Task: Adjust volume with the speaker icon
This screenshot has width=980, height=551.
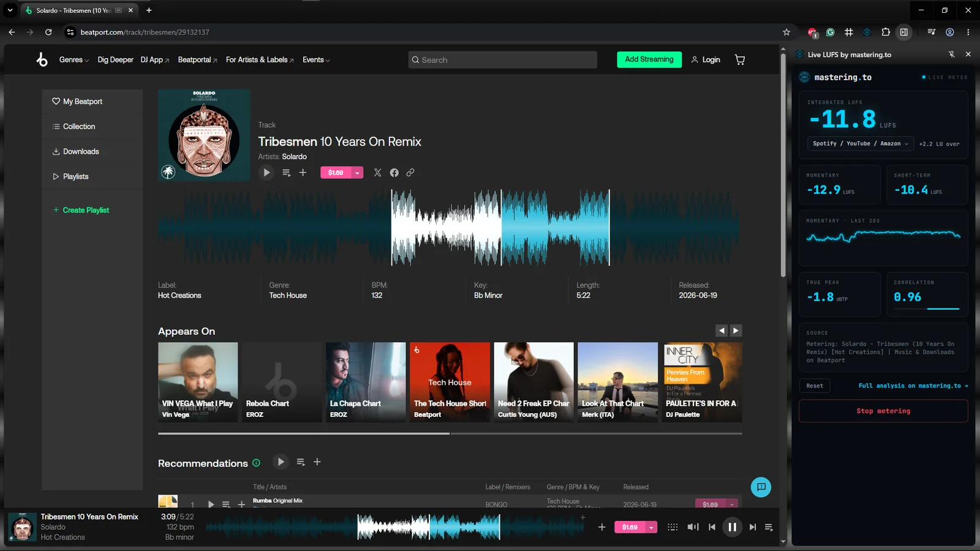Action: click(x=693, y=527)
